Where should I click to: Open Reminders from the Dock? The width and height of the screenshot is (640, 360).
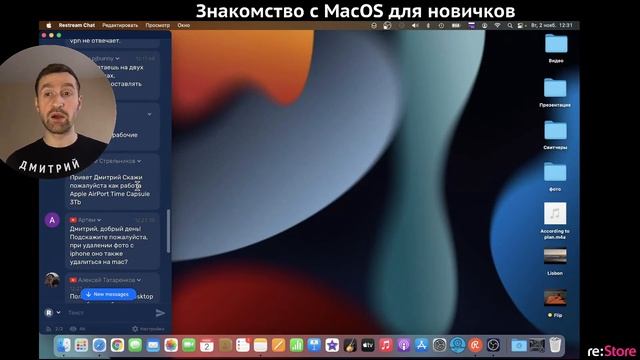tap(243, 345)
